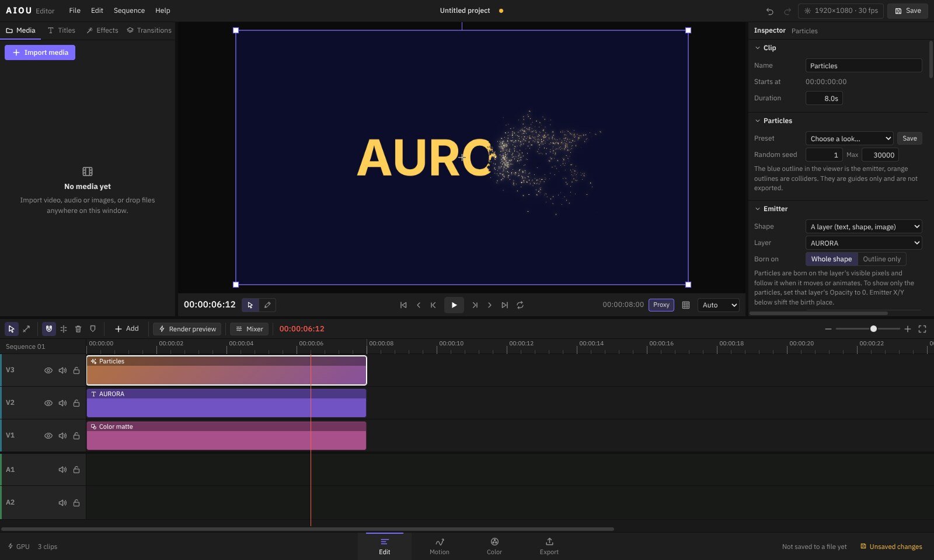Add a marker with marker icon
Screen dimensions: 934x560
(93, 329)
